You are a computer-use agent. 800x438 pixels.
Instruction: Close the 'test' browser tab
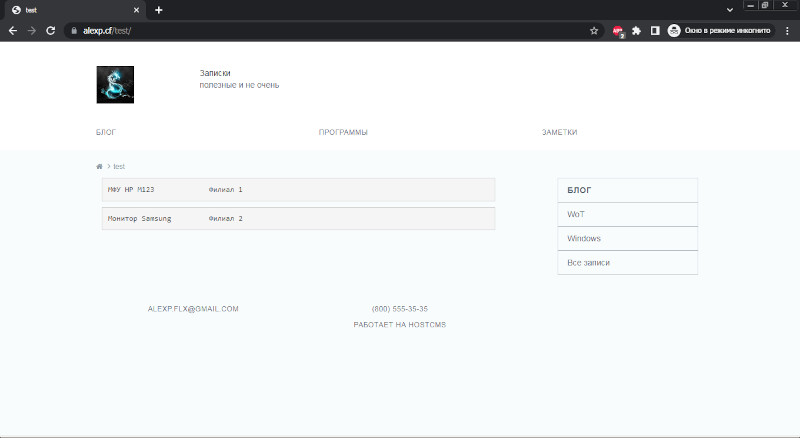pyautogui.click(x=136, y=10)
